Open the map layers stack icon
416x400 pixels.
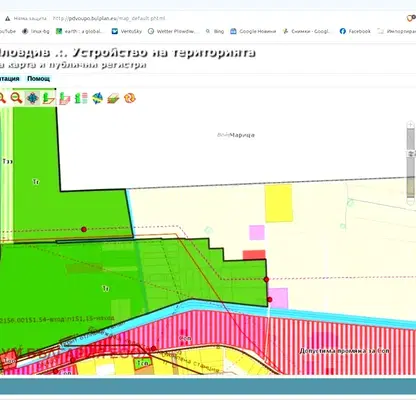(113, 98)
